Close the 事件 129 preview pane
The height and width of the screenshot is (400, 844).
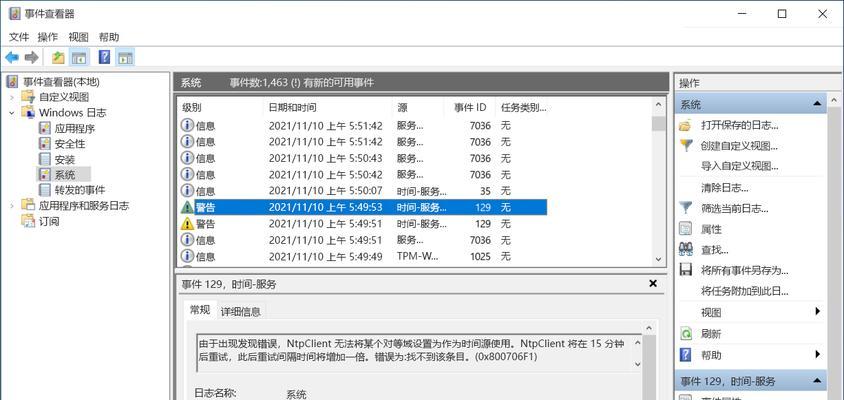653,283
